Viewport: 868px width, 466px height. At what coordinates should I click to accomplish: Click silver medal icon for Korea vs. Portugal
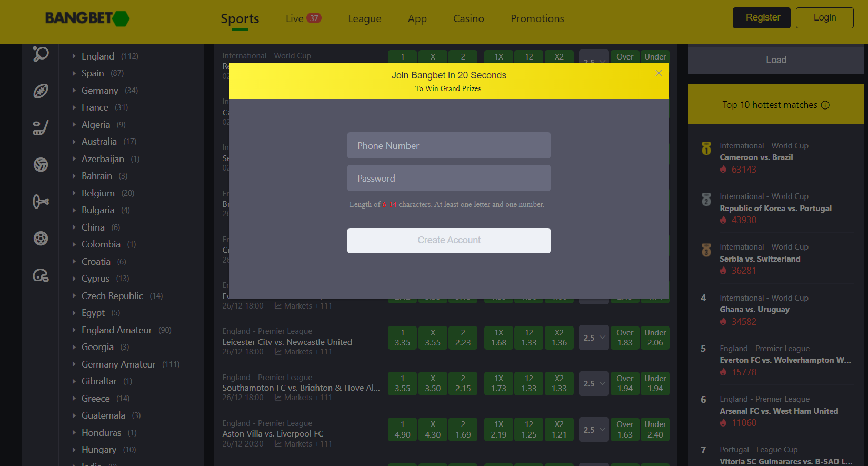coord(706,200)
